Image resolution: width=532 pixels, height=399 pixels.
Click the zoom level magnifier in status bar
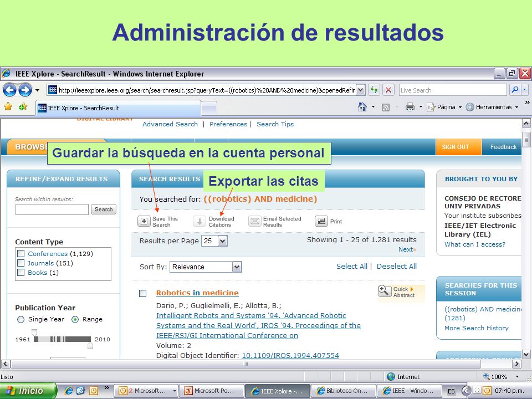[x=487, y=377]
